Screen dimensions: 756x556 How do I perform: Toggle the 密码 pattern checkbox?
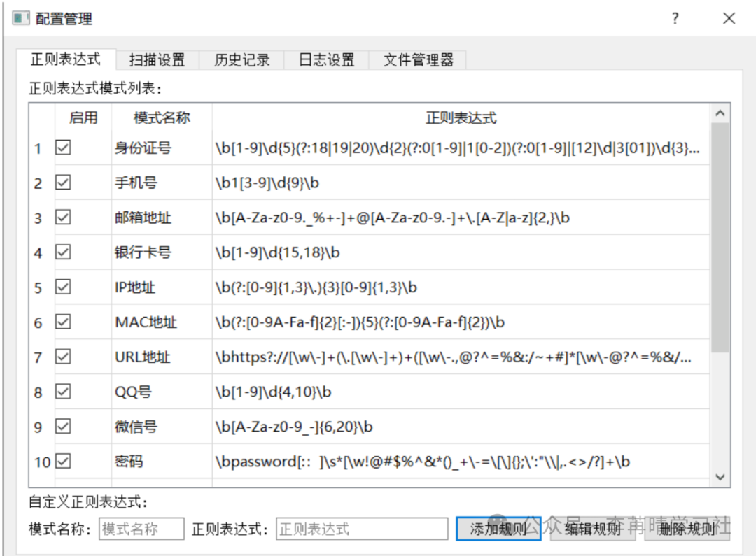(x=63, y=461)
